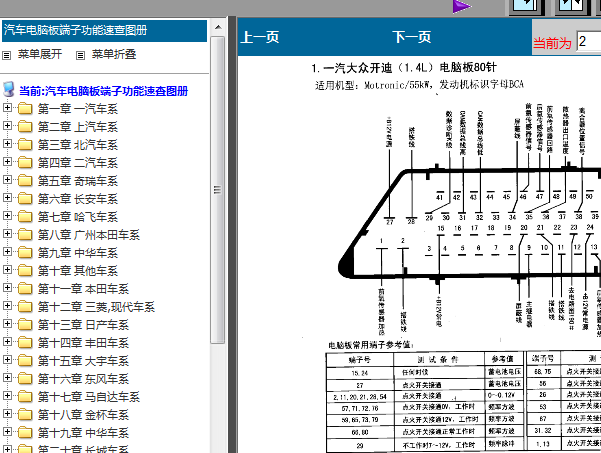Viewport: 601px width, 453px height.
Task: Select the 第十一章 本田车系 chapter label
Action: [x=83, y=289]
